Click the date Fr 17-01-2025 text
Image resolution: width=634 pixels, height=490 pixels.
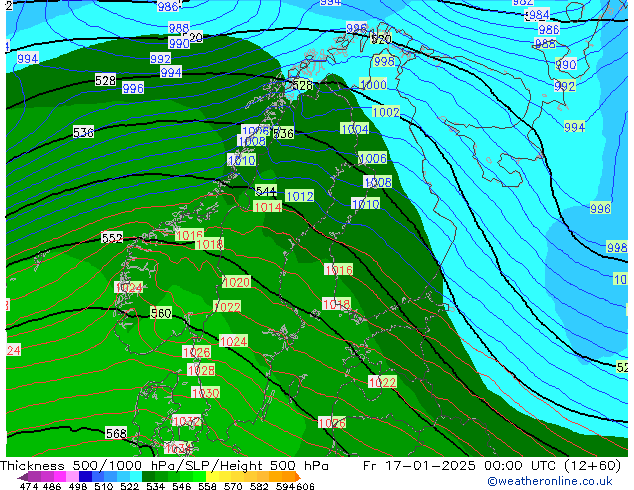[419, 466]
